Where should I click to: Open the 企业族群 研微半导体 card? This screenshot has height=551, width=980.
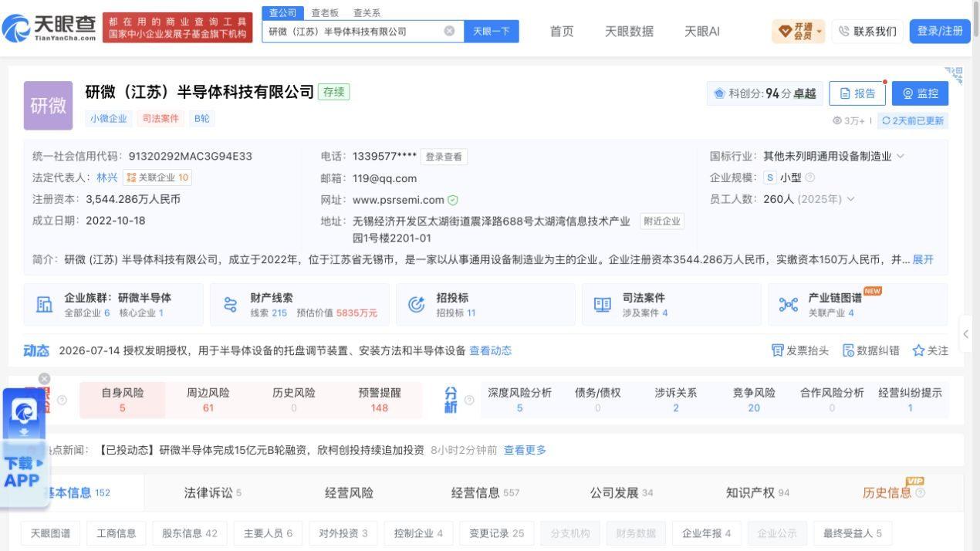[114, 305]
